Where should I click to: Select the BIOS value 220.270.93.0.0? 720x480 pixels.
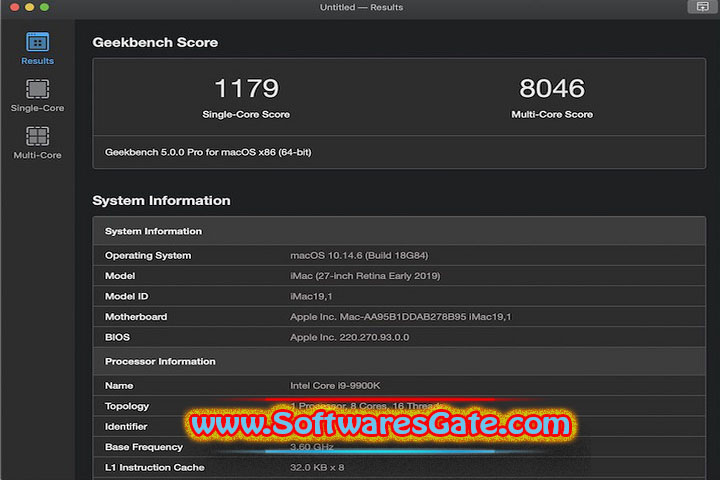tap(349, 337)
